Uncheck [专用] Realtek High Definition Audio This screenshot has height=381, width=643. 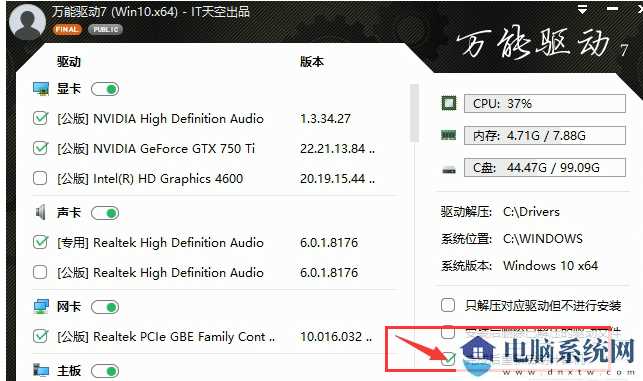[x=40, y=242]
